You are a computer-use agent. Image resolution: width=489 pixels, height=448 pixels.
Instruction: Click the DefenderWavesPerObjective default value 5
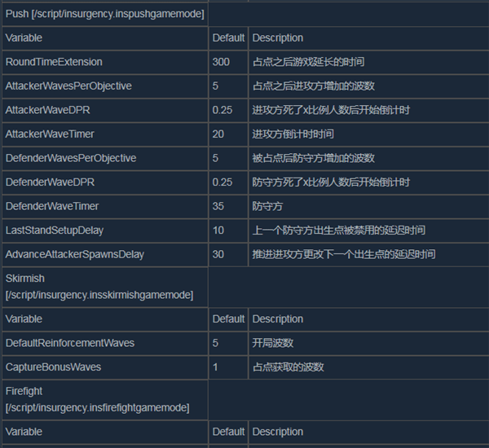pos(215,158)
